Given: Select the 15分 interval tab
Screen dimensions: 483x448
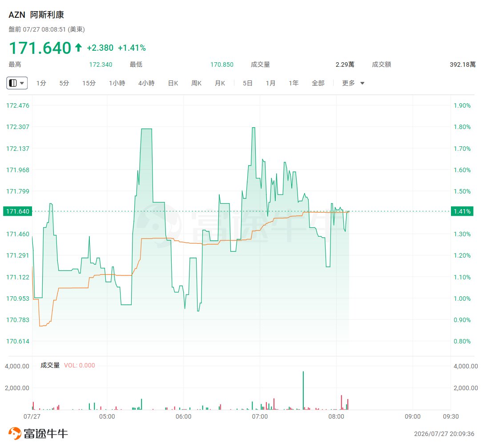Looking at the screenshot, I should (x=89, y=83).
